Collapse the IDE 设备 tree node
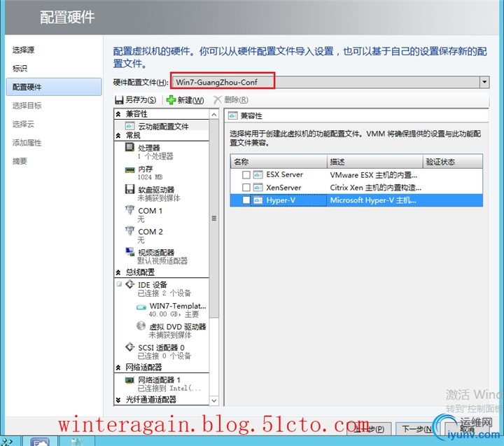The image size is (504, 446). click(119, 284)
